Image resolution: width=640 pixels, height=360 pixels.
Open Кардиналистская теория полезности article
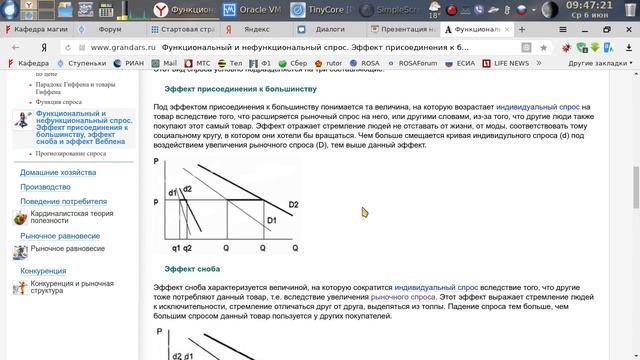click(72, 217)
